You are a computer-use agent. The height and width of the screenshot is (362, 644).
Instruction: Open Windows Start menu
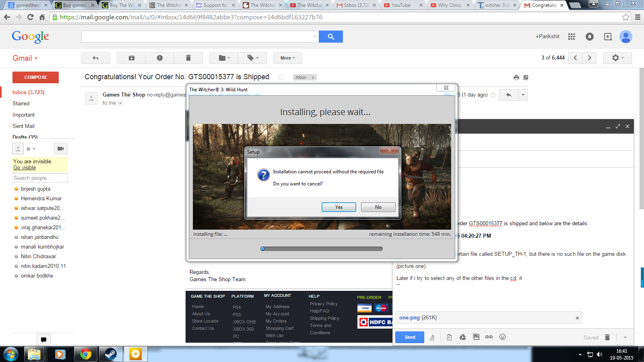point(11,354)
